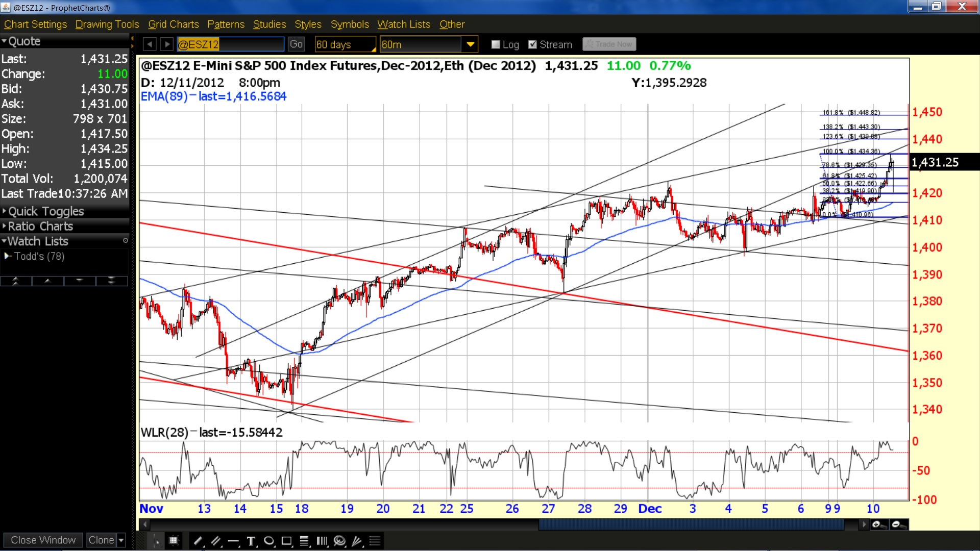The width and height of the screenshot is (980, 551).
Task: Open the Studies menu
Action: pyautogui.click(x=269, y=24)
